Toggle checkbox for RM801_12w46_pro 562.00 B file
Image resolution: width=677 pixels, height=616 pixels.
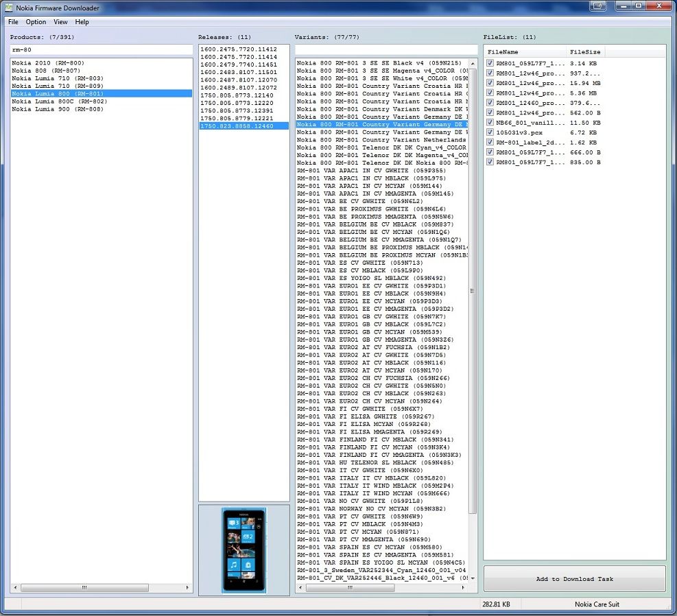490,112
